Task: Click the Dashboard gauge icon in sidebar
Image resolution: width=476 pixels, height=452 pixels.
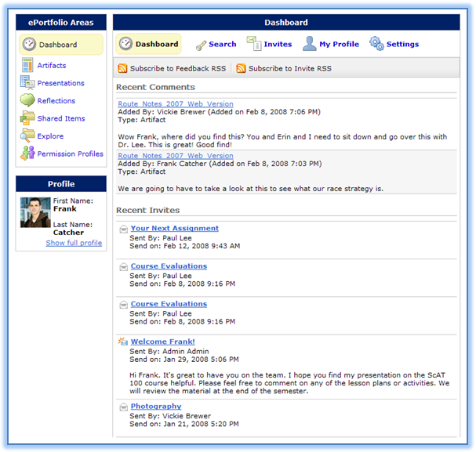Action: [30, 45]
